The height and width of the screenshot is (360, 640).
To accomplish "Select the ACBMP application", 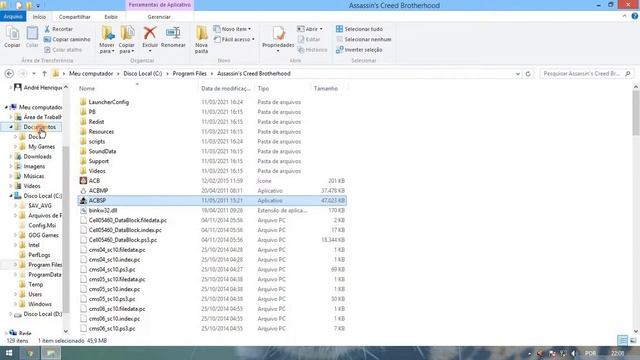I will (x=98, y=190).
